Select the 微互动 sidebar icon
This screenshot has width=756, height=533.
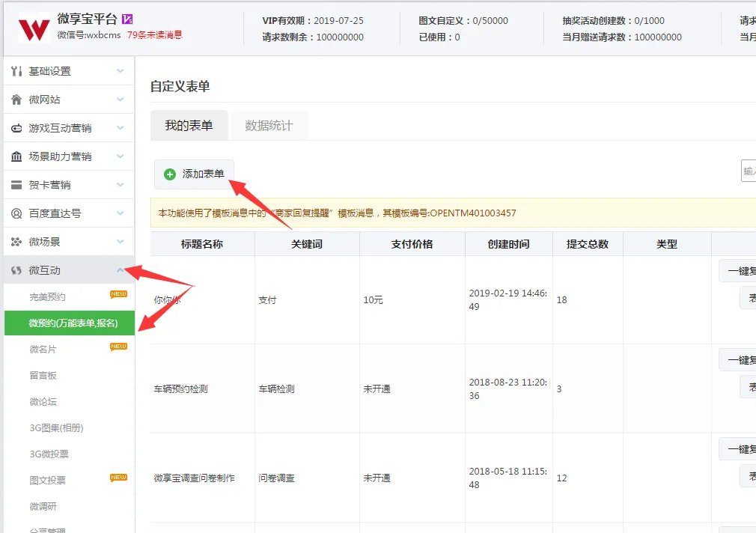(17, 270)
